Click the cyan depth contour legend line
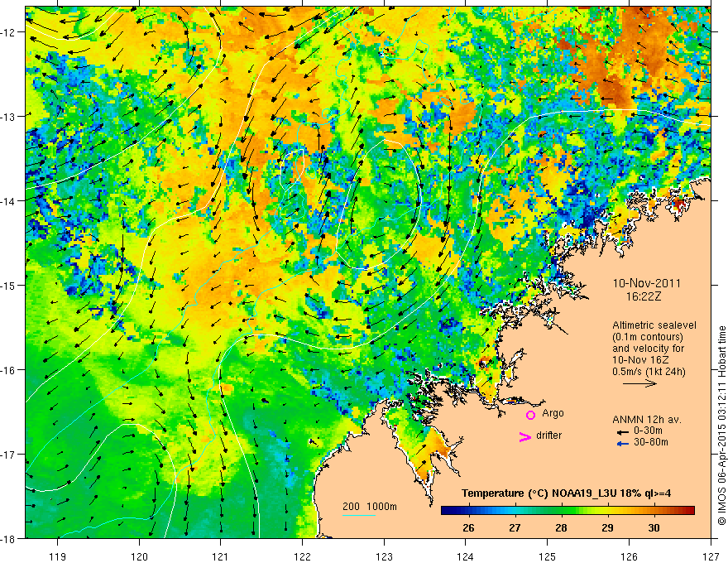728x563 pixels. pos(359,516)
